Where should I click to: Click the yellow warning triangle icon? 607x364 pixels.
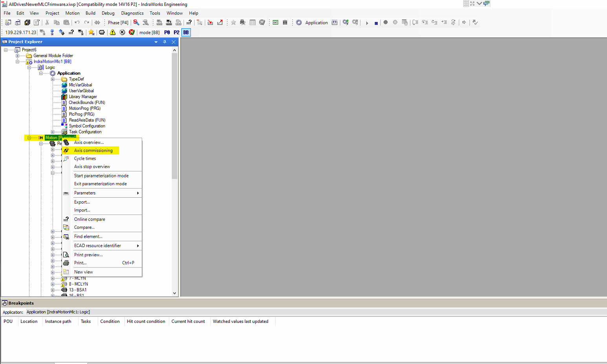click(x=113, y=32)
